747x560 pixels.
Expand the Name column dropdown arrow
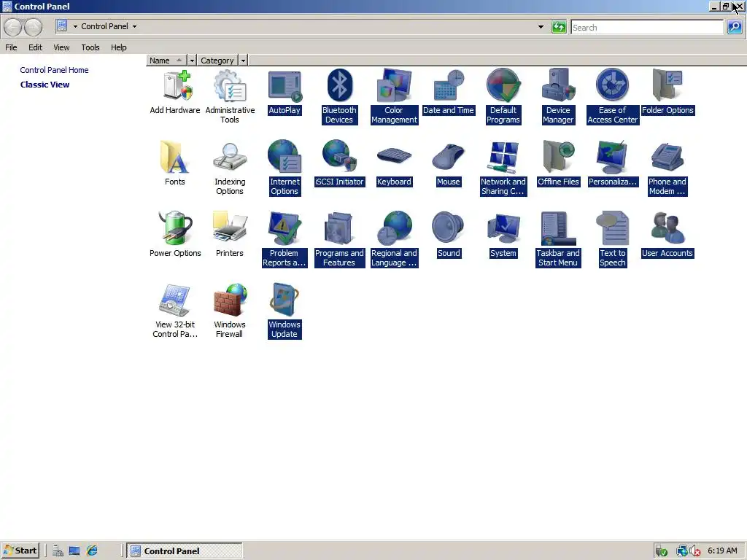coord(192,61)
